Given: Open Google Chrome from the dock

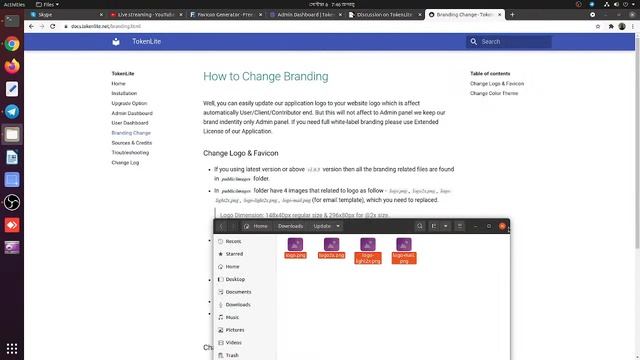Looking at the screenshot, I should click(x=12, y=44).
